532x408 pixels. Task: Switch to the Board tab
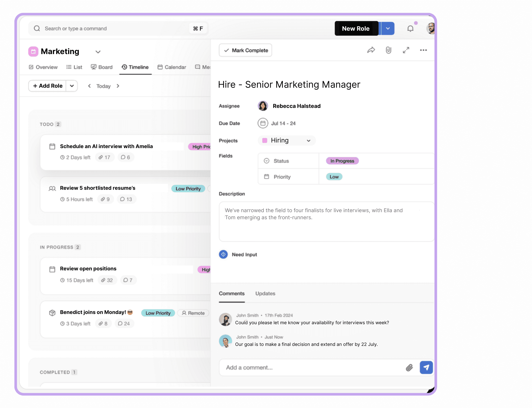coord(102,67)
